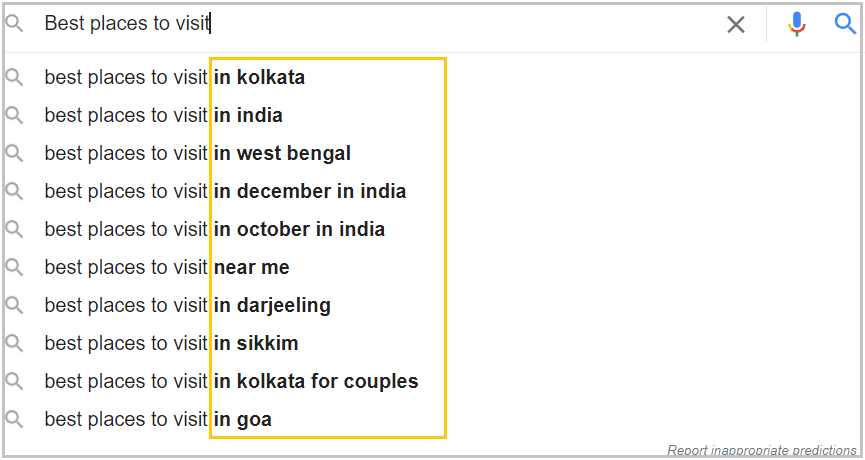Select 'best places to visit near me'
The height and width of the screenshot is (460, 865).
click(167, 267)
